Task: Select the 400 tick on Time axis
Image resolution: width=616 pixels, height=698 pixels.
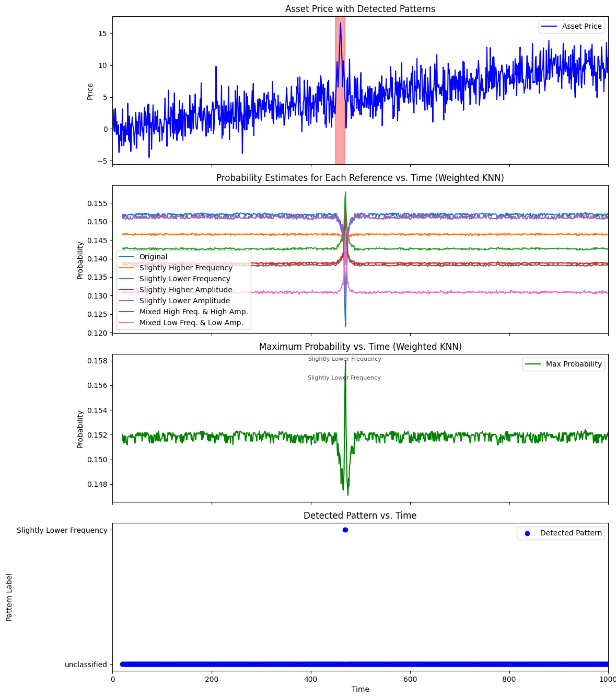Action: [x=311, y=679]
